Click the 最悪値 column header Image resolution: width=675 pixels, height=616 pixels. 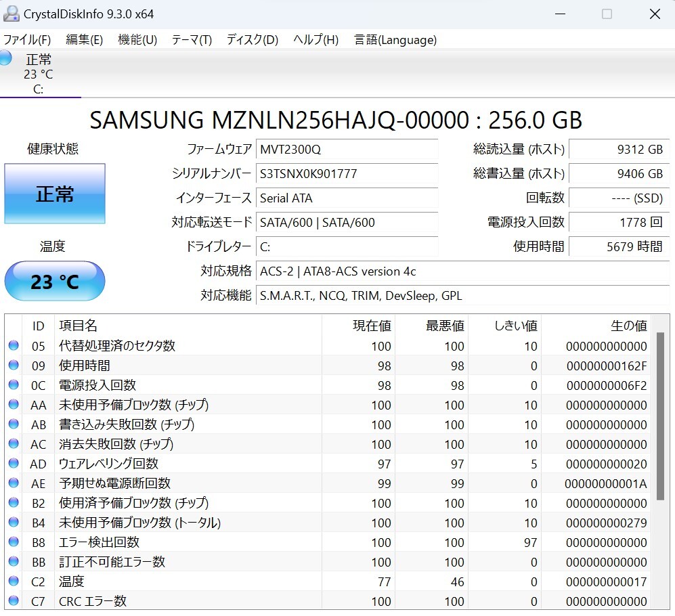tap(432, 326)
